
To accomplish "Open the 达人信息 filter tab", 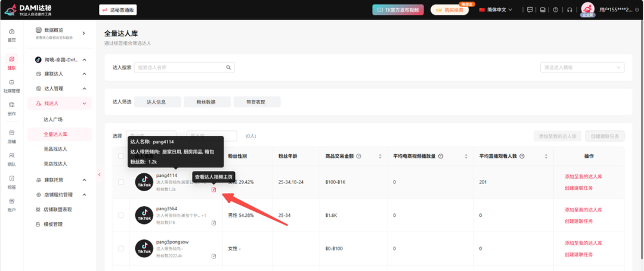I will pyautogui.click(x=157, y=102).
